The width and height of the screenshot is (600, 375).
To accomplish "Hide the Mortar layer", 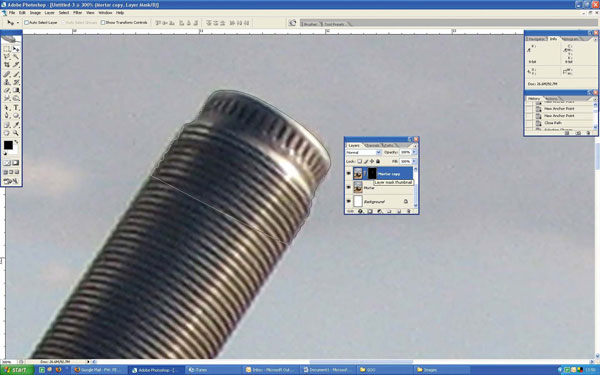I will (349, 187).
